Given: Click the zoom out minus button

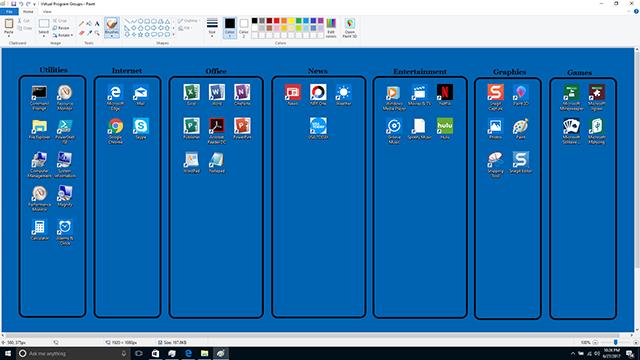Looking at the screenshot, I should point(596,342).
